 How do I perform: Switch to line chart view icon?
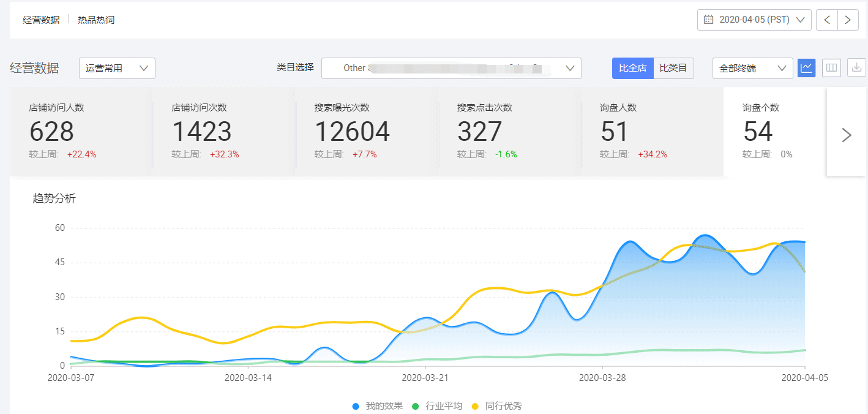[x=807, y=68]
